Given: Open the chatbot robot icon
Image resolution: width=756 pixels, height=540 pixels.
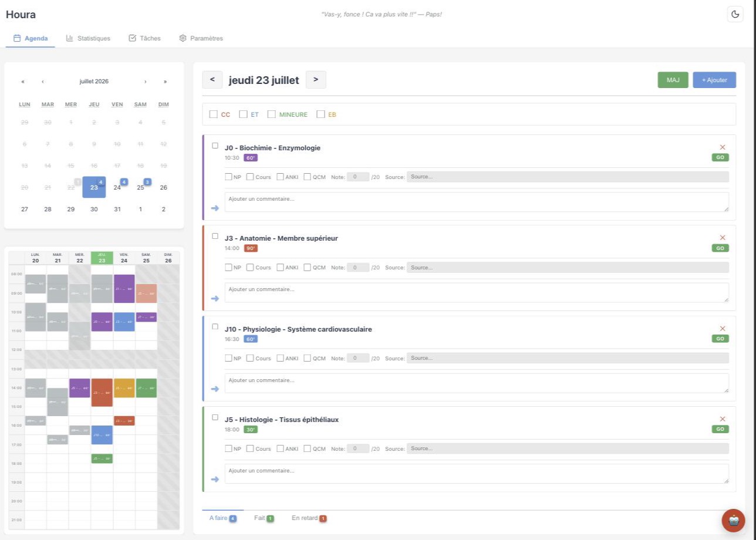Looking at the screenshot, I should [x=733, y=521].
